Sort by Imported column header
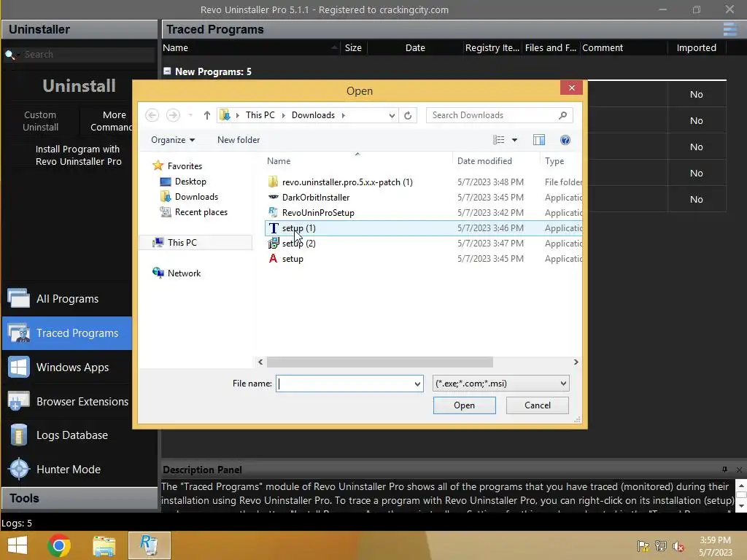This screenshot has height=560, width=747. click(x=696, y=47)
